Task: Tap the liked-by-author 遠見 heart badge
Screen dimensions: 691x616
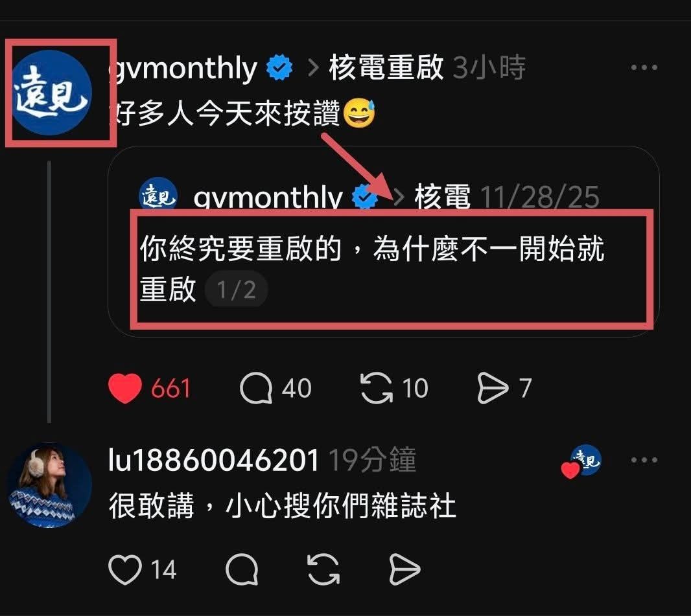Action: click(581, 462)
